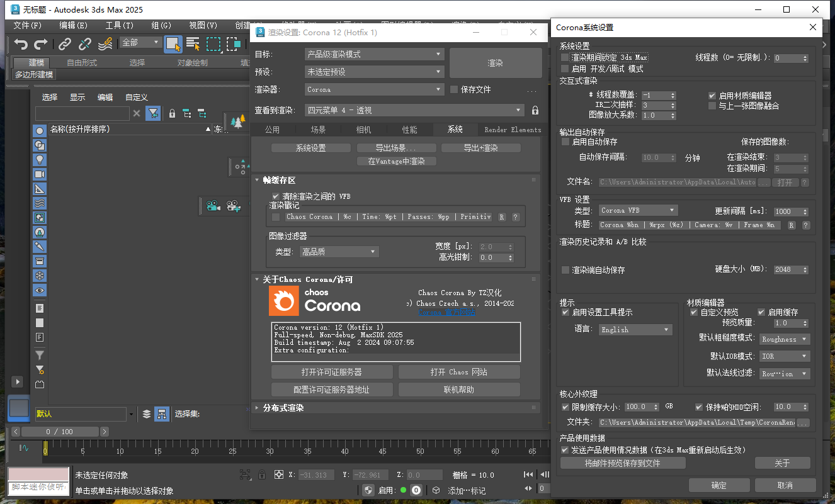The height and width of the screenshot is (504, 835).
Task: Click sort by layer stack icon
Action: pyautogui.click(x=147, y=414)
